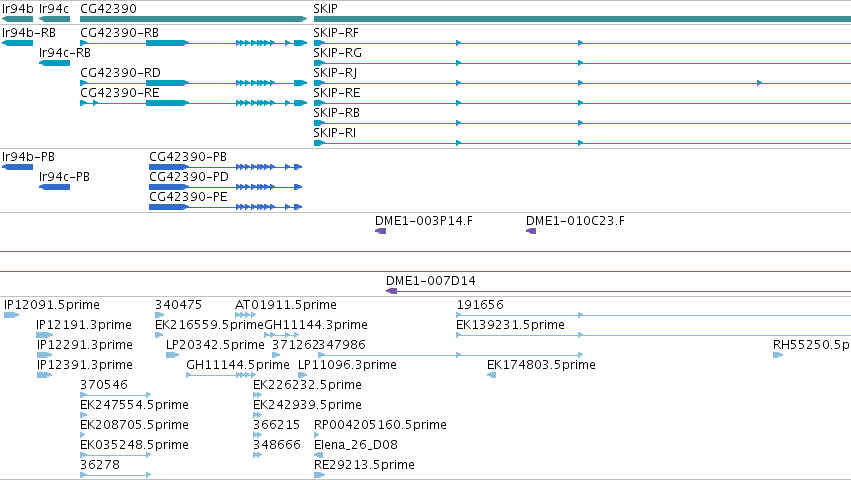The width and height of the screenshot is (851, 480).
Task: Select the Ir94b gene label
Action: pyautogui.click(x=18, y=9)
